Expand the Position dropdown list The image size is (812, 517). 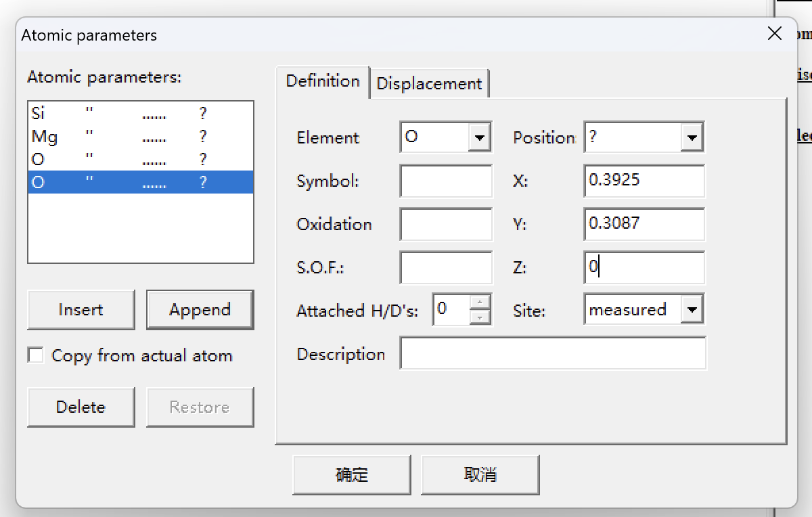click(691, 137)
